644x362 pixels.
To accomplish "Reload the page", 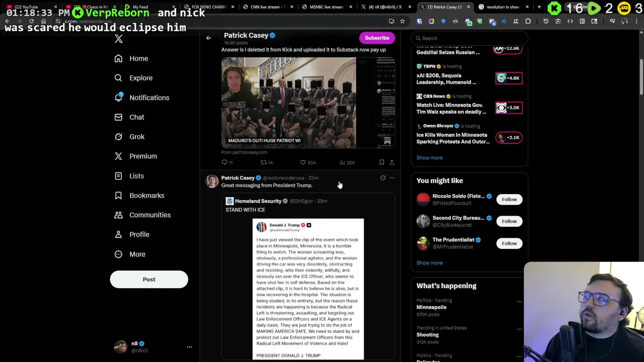I will tap(31, 21).
